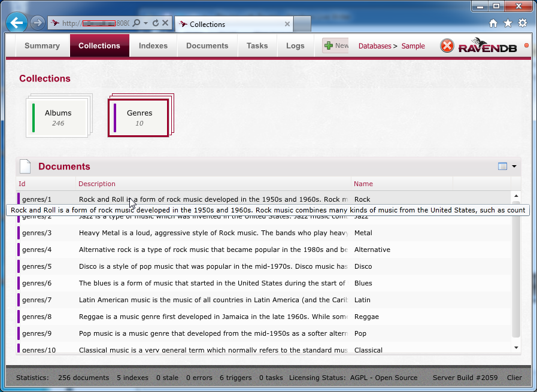Image resolution: width=537 pixels, height=392 pixels.
Task: Select the Collections tab
Action: pyautogui.click(x=99, y=45)
